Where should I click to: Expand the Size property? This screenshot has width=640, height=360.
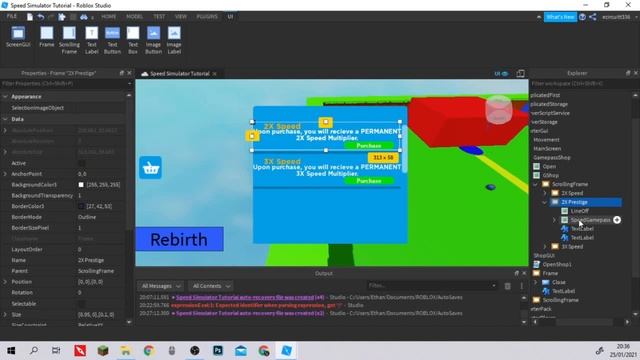[x=5, y=315]
